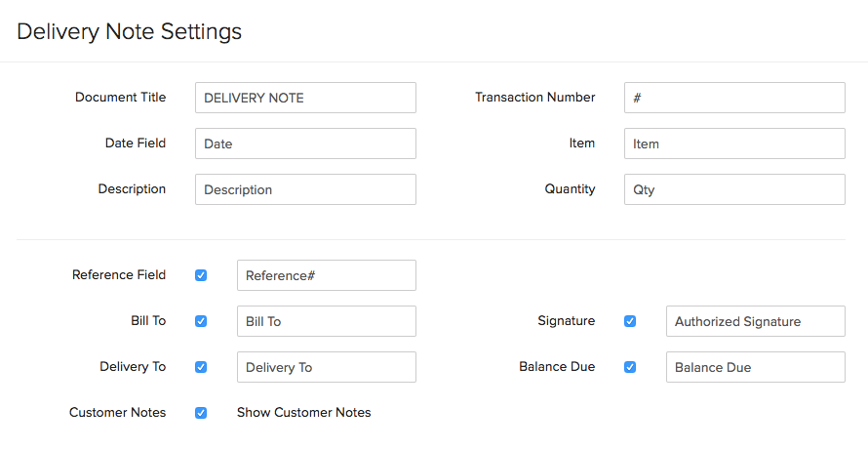Click the Balance Due text input
Screen dimensions: 868x450
tap(755, 367)
